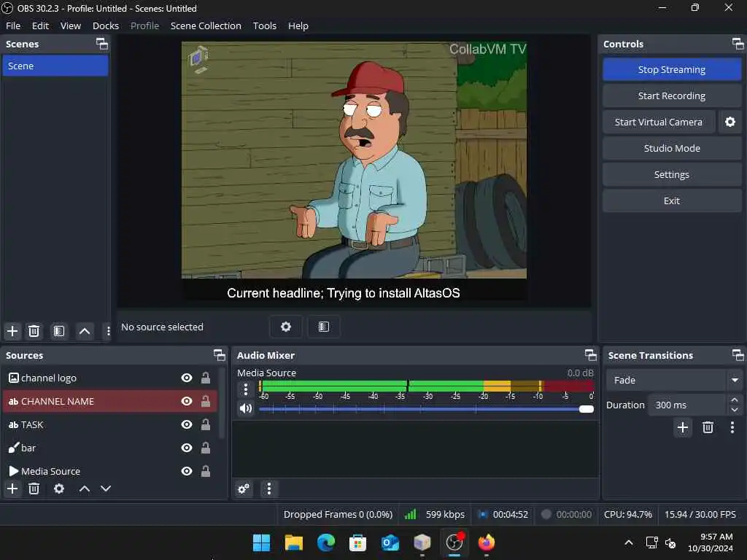Hide the channel logo source
The image size is (747, 560).
(187, 378)
